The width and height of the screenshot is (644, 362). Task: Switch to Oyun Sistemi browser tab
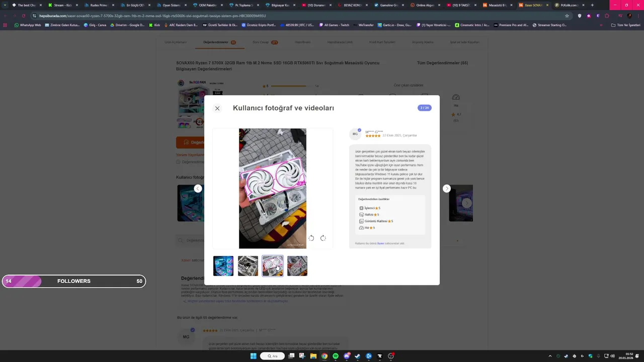[x=171, y=5]
